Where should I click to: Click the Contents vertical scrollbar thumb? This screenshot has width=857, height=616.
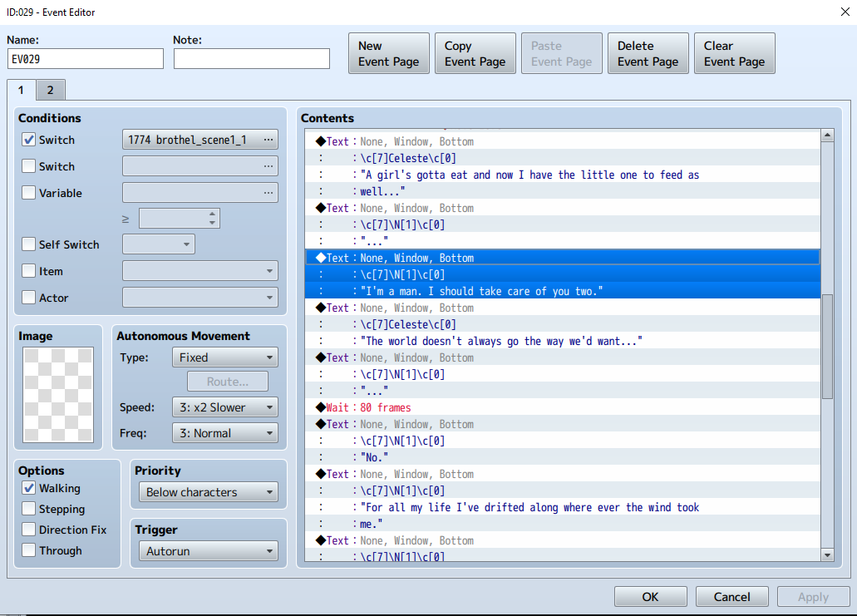tap(827, 347)
